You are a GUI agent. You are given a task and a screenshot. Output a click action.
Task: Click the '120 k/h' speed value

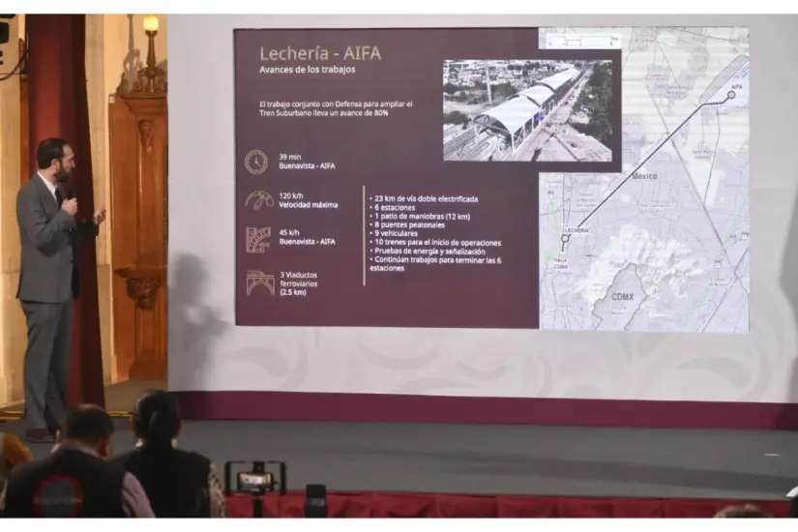291,195
